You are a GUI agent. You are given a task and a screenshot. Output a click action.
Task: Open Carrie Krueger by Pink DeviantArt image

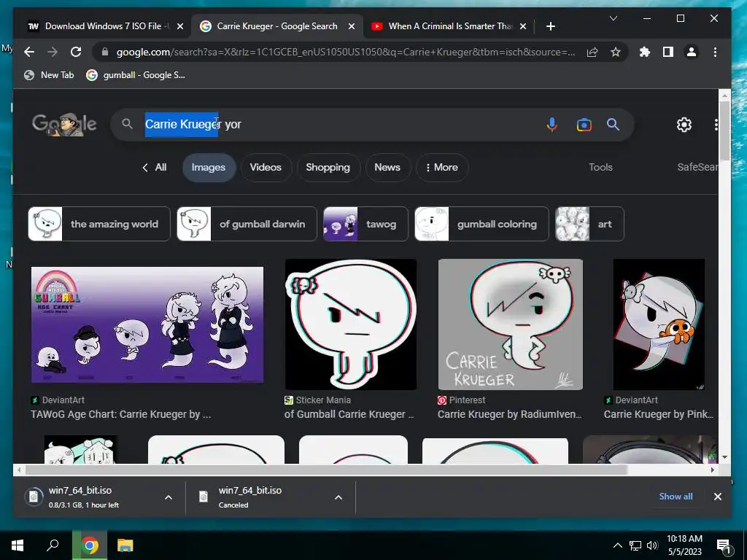(x=659, y=324)
